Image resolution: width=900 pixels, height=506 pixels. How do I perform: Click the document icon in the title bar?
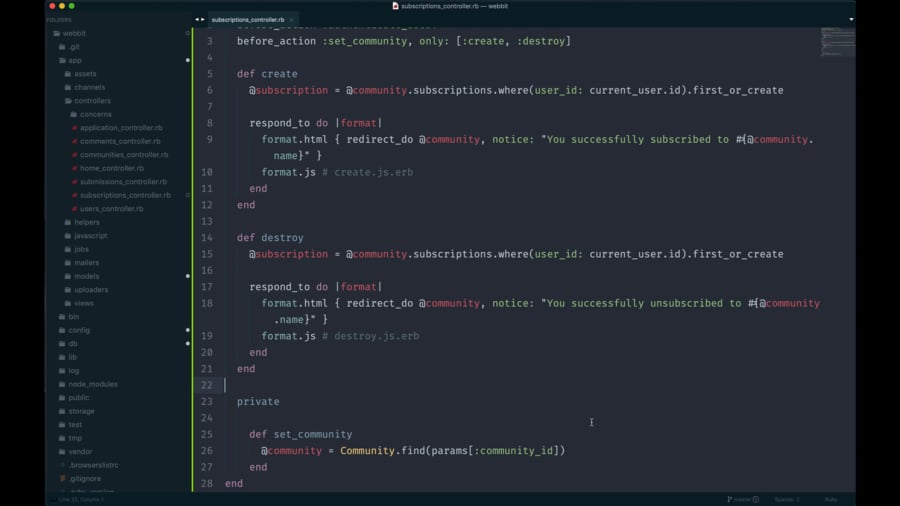coord(395,6)
